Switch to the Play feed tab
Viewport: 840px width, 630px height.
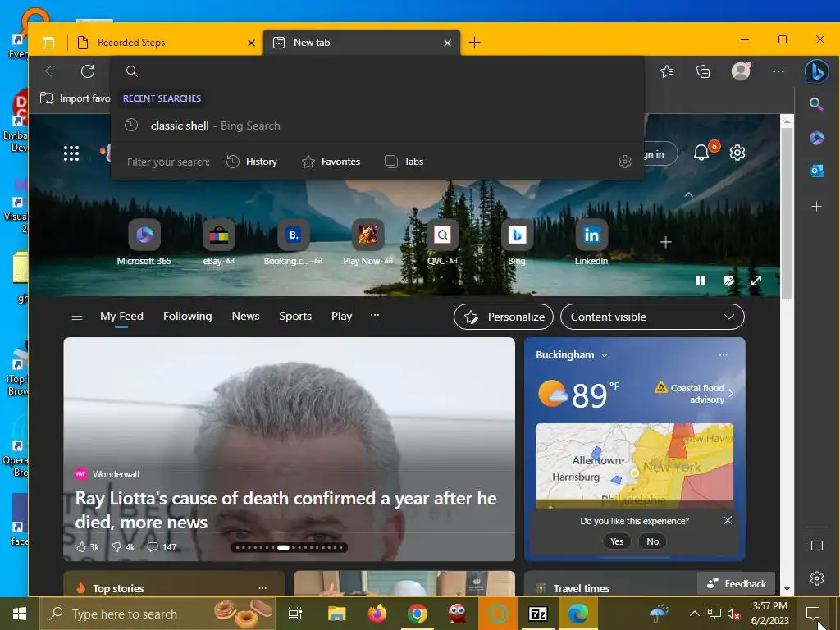342,316
